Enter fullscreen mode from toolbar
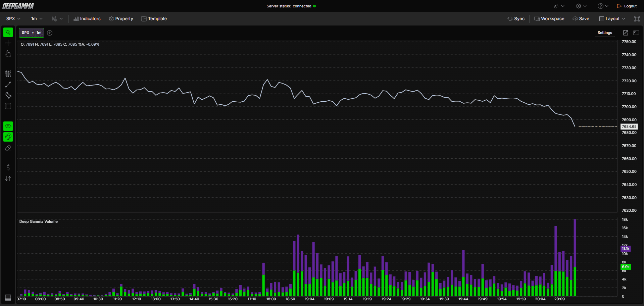The width and height of the screenshot is (644, 306). tap(637, 19)
